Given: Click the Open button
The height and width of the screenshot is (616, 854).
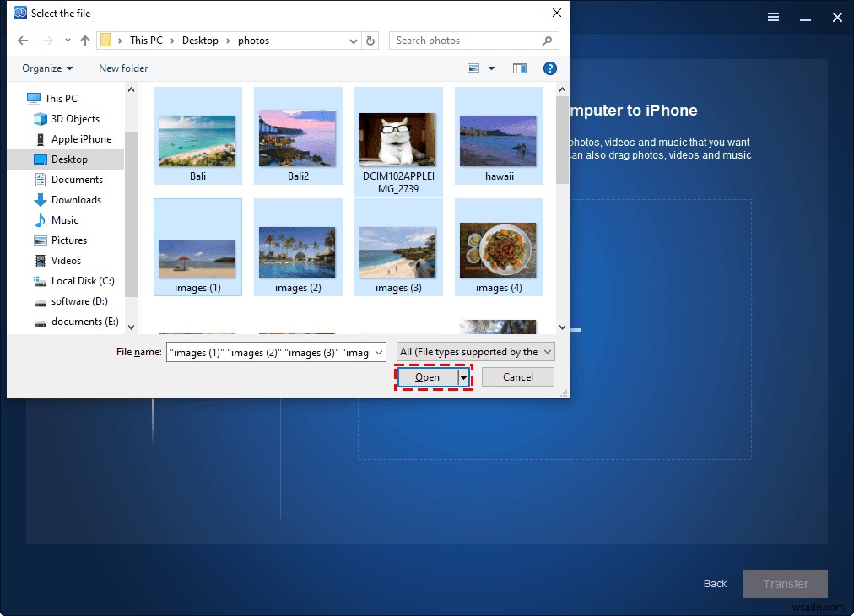Looking at the screenshot, I should 429,377.
